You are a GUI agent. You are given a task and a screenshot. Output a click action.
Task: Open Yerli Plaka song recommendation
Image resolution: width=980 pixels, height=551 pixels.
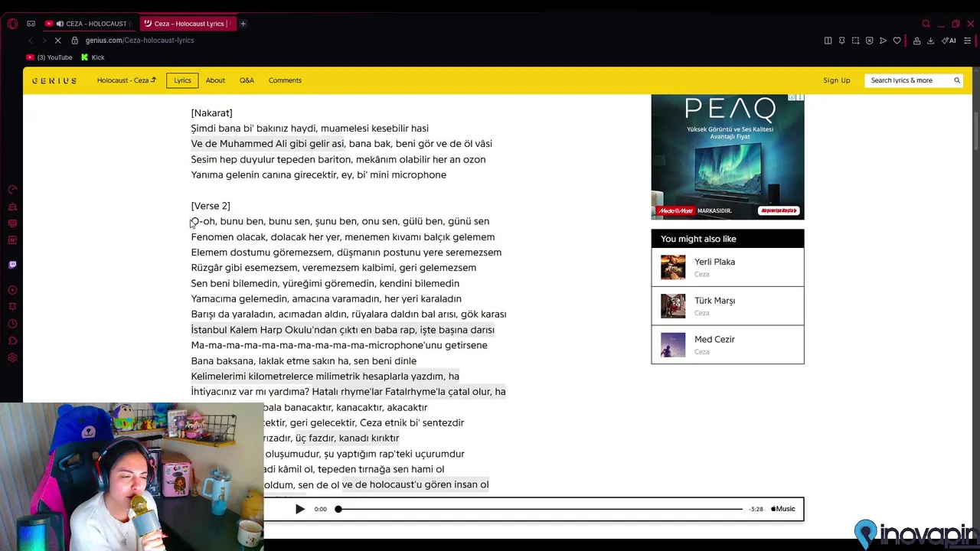tap(727, 267)
